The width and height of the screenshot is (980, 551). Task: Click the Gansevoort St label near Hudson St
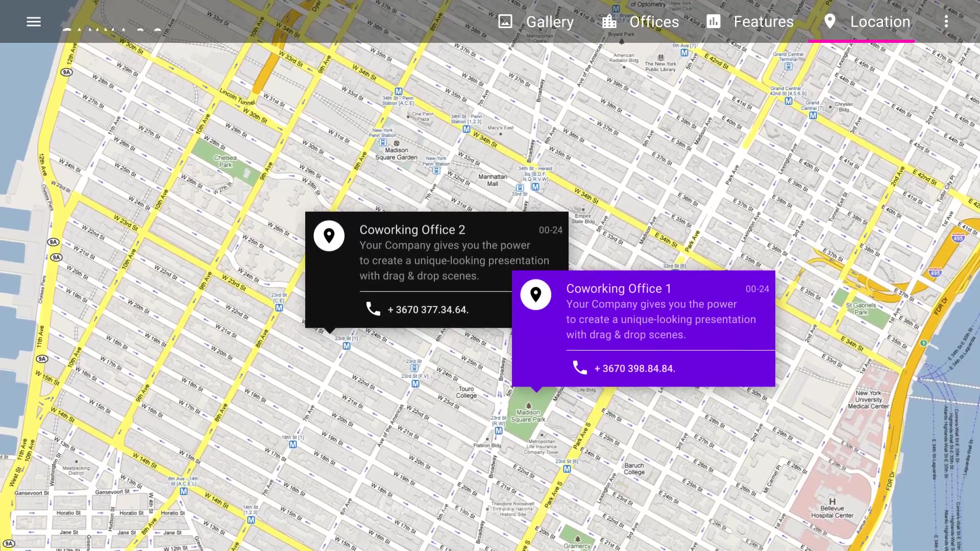pos(113,492)
